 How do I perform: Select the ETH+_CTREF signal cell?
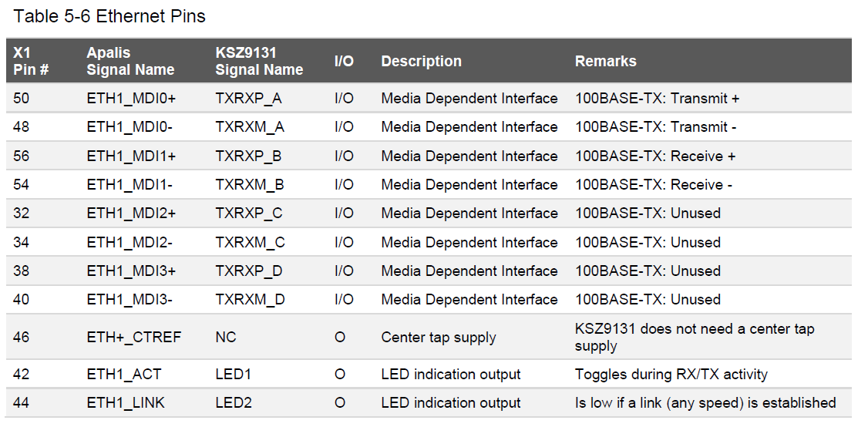point(134,338)
